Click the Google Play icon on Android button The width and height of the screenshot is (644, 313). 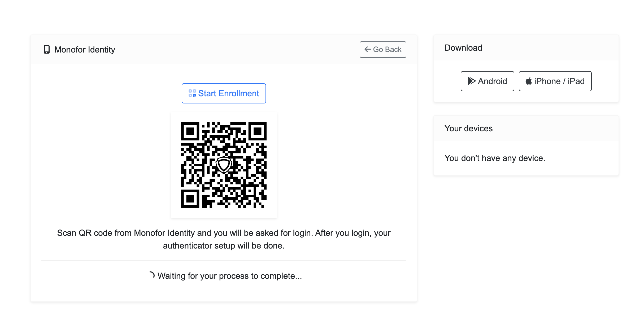pyautogui.click(x=471, y=81)
